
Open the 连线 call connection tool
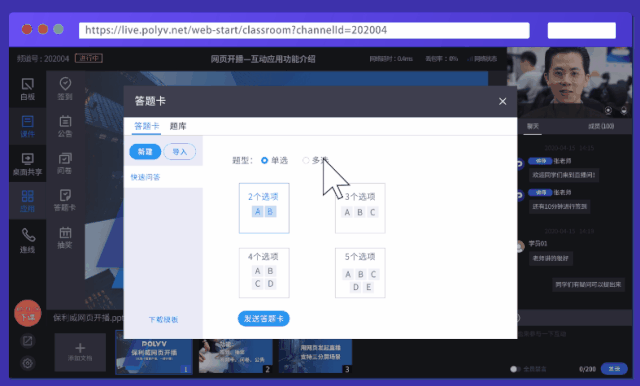coord(28,240)
